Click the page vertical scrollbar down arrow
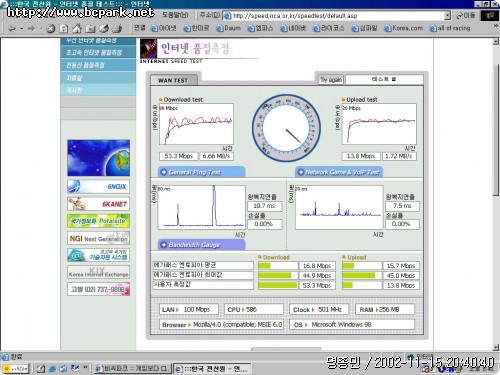The image size is (500, 375). tap(496, 347)
